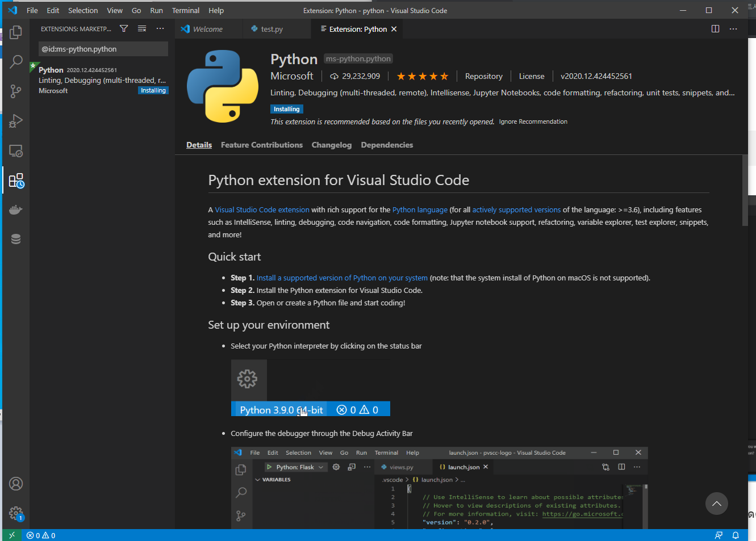
Task: Click the Split Editor icon in the title bar
Action: pos(715,28)
